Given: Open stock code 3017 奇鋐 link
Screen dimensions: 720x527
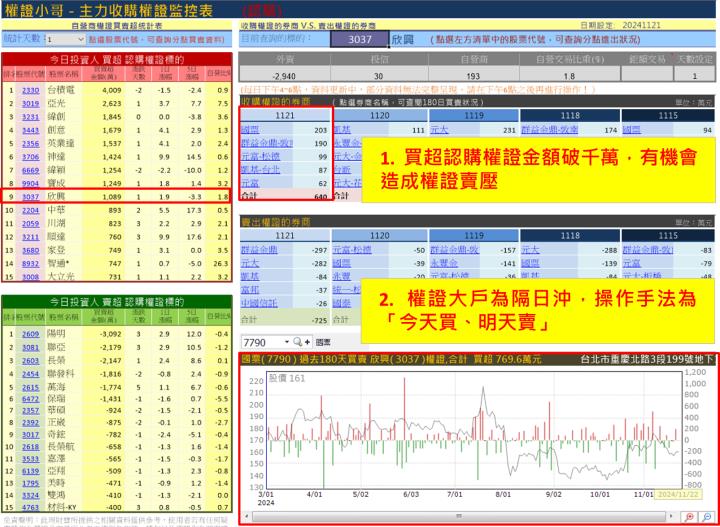Looking at the screenshot, I should 31,434.
